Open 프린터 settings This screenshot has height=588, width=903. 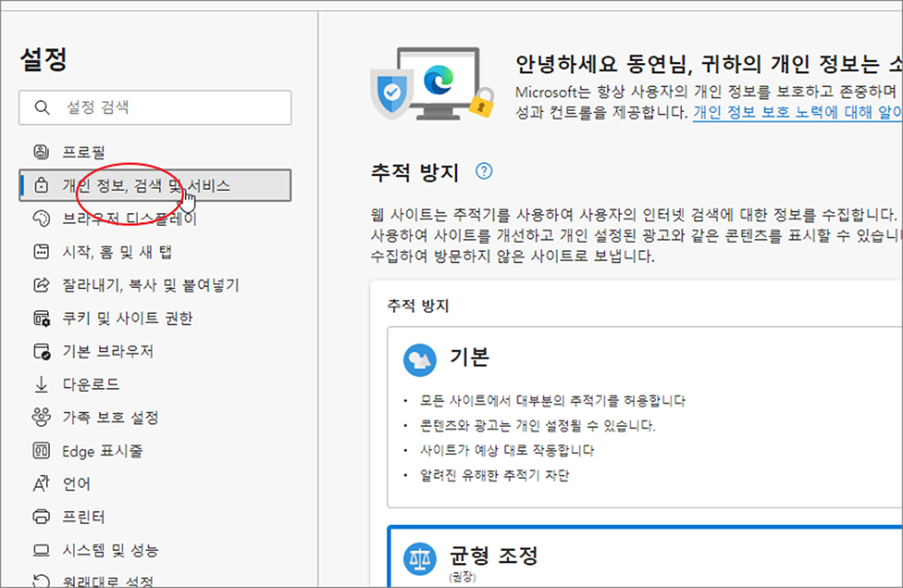pyautogui.click(x=84, y=517)
